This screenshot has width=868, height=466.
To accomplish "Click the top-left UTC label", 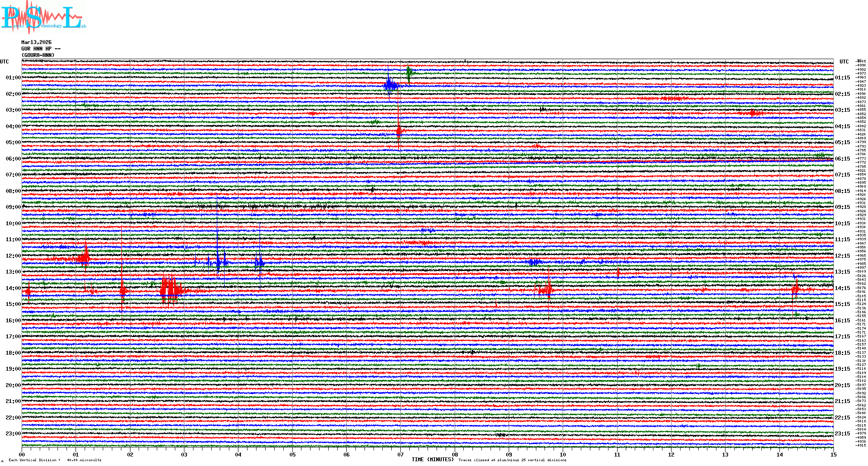I will (4, 62).
